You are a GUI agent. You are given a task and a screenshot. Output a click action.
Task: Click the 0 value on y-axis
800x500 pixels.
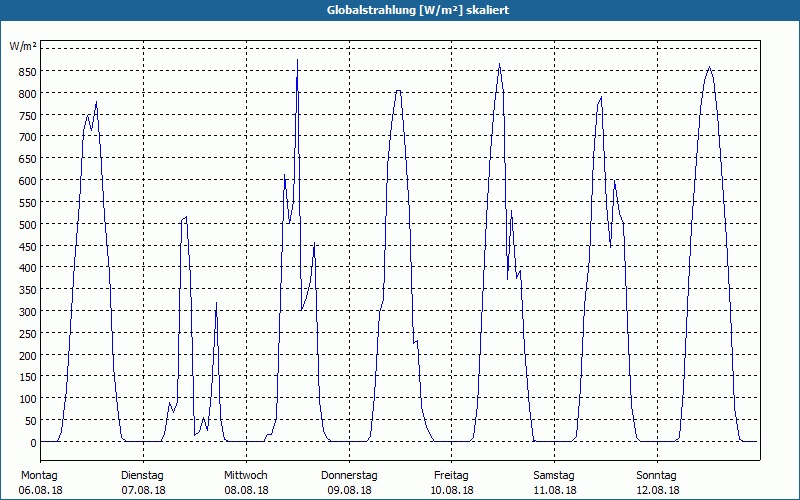click(x=33, y=443)
